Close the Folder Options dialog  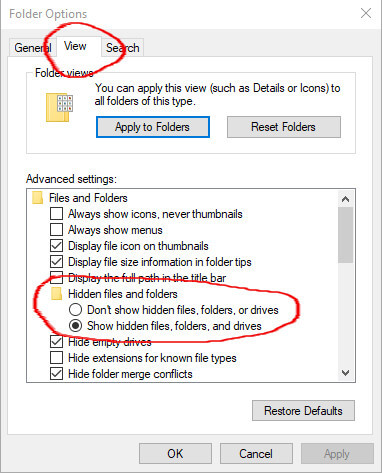click(366, 13)
